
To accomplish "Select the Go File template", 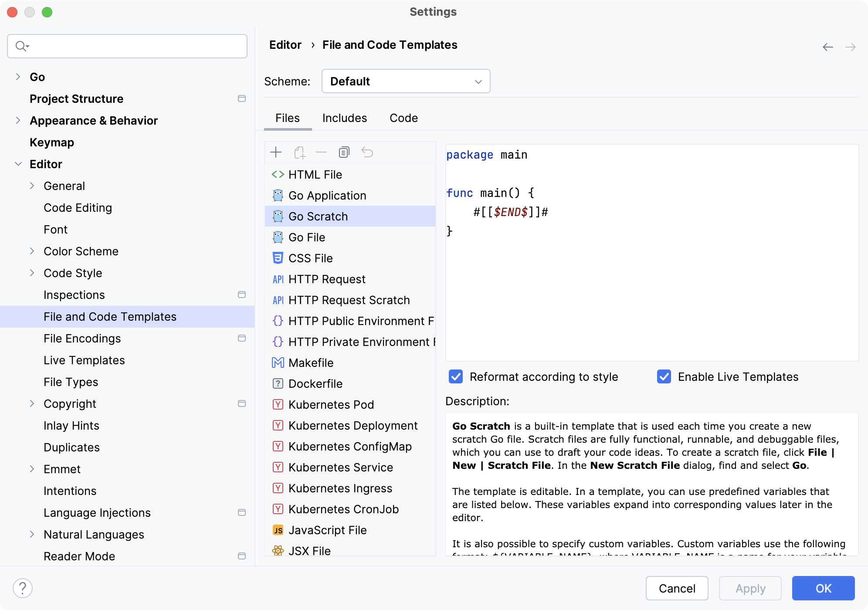I will point(306,237).
